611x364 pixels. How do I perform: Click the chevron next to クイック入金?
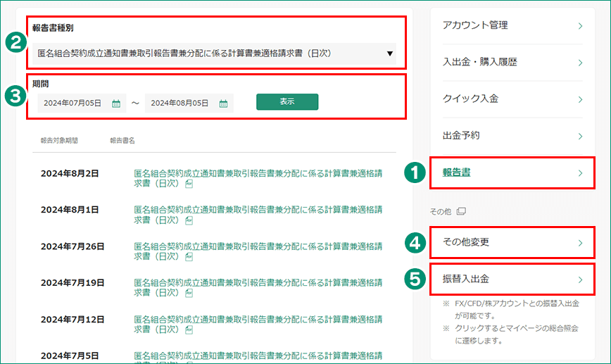pos(580,99)
